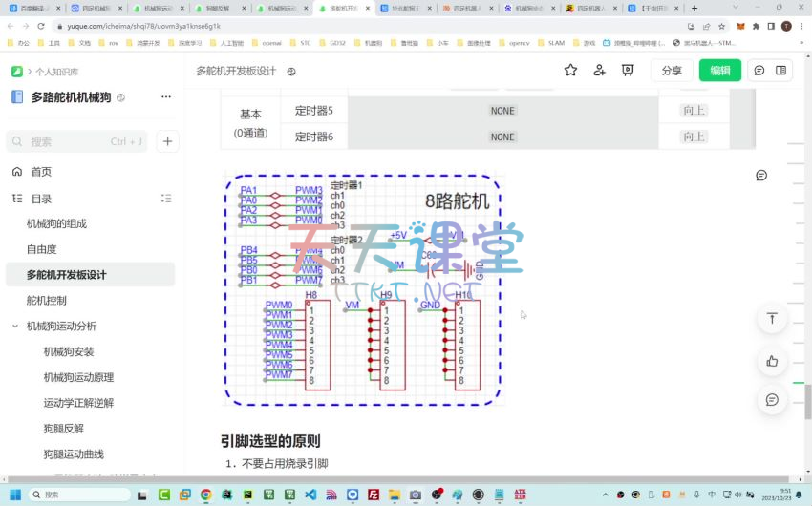Click the green 编辑 button
Image resolution: width=812 pixels, height=506 pixels.
coord(719,71)
